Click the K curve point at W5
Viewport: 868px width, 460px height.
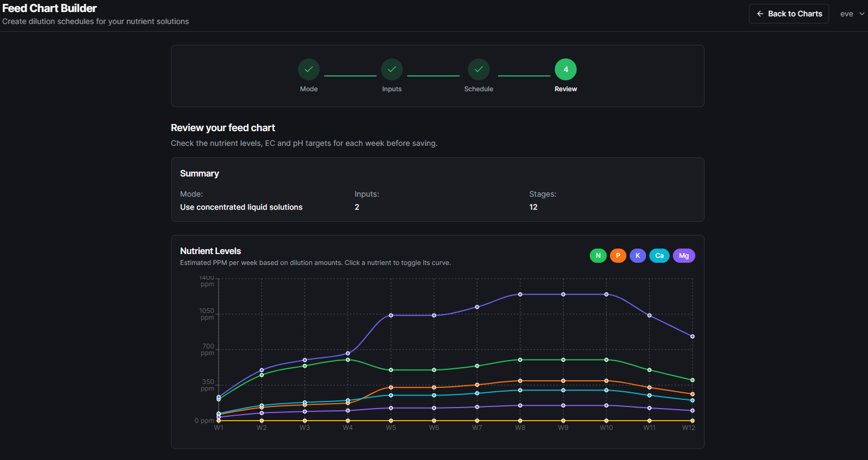pyautogui.click(x=391, y=315)
